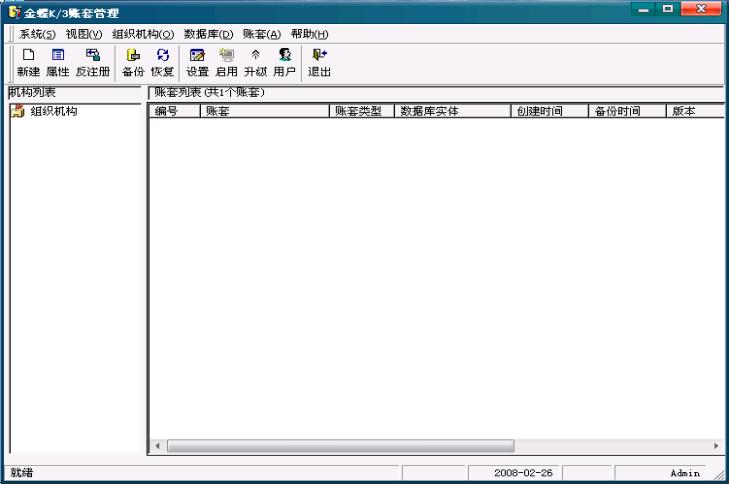729x484 pixels.
Task: Select the 备份 (Backup) toolbar icon
Action: 133,62
